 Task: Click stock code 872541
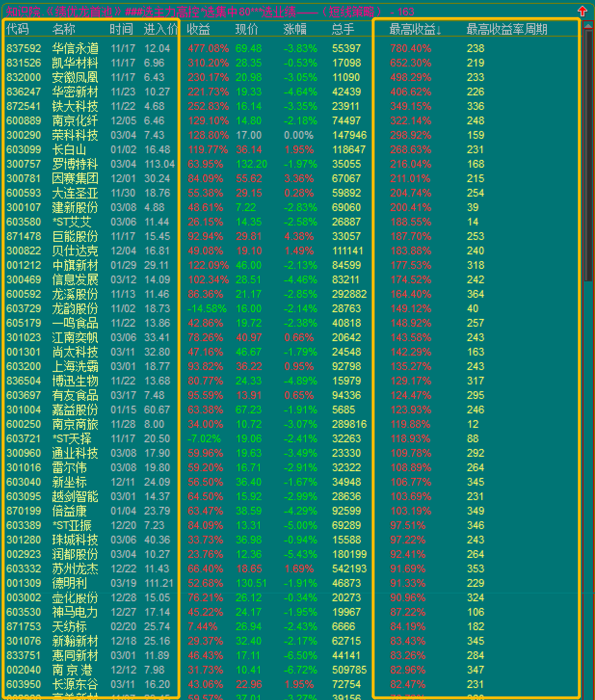(24, 106)
